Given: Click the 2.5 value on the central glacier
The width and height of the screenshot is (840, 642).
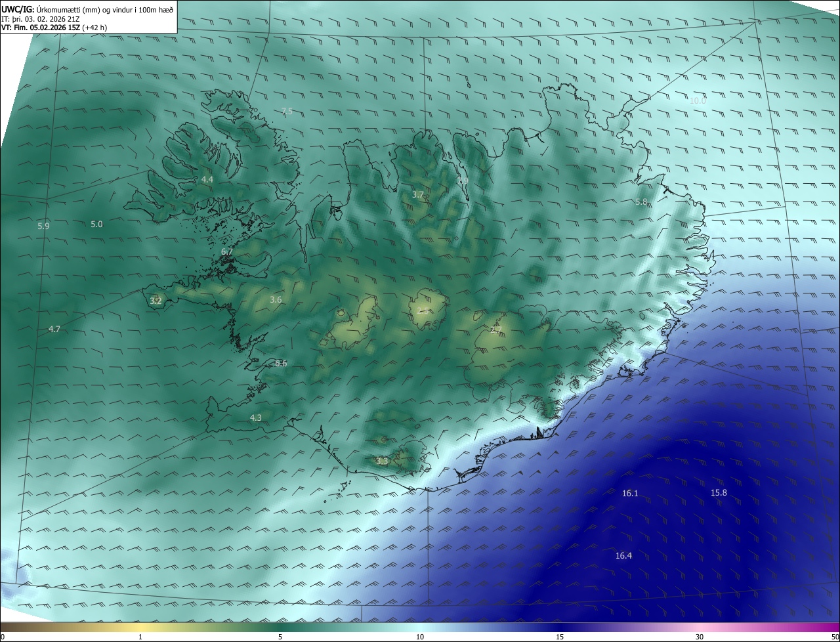Looking at the screenshot, I should click(x=423, y=310).
